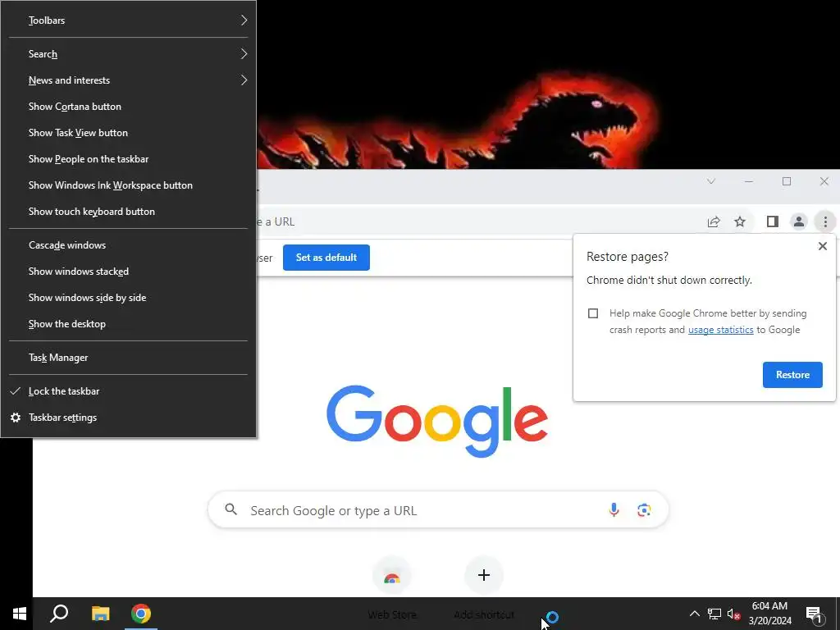Screen dimensions: 840x630
Task: Close the Chrome window
Action: [824, 181]
